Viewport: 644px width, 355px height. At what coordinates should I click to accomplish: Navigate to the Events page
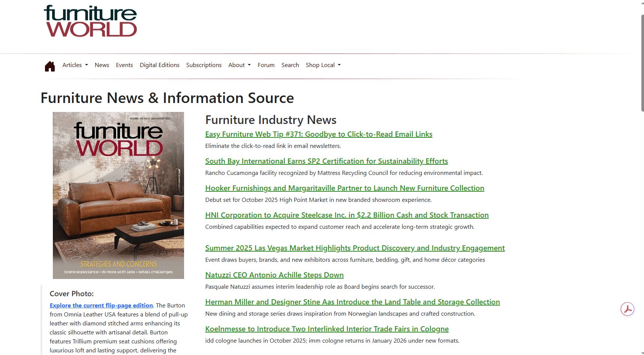124,65
